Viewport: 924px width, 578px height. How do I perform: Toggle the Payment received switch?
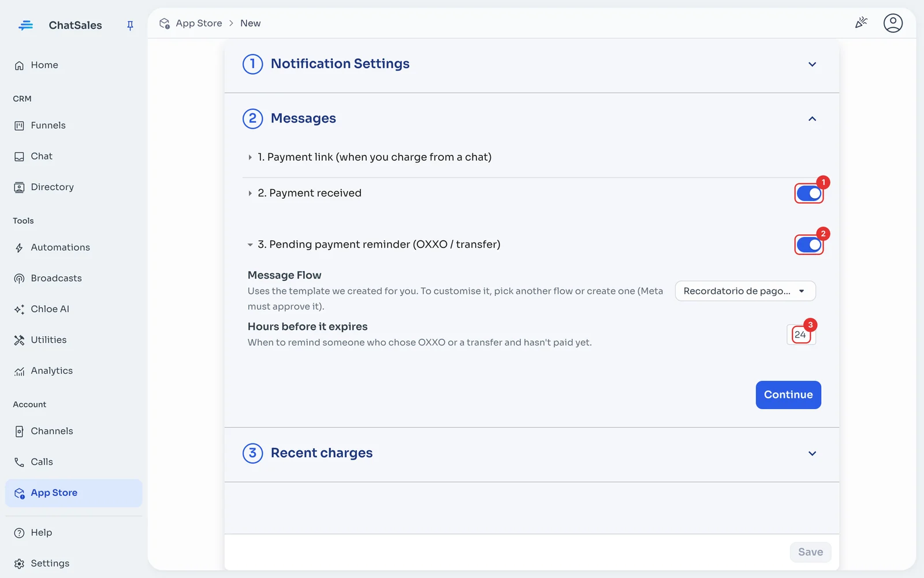(809, 194)
